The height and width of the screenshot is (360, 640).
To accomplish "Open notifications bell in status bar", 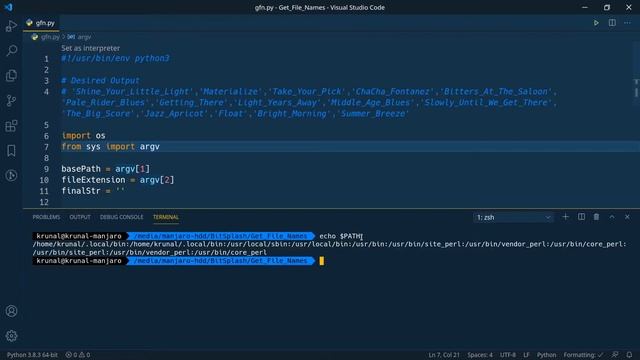I will click(629, 355).
